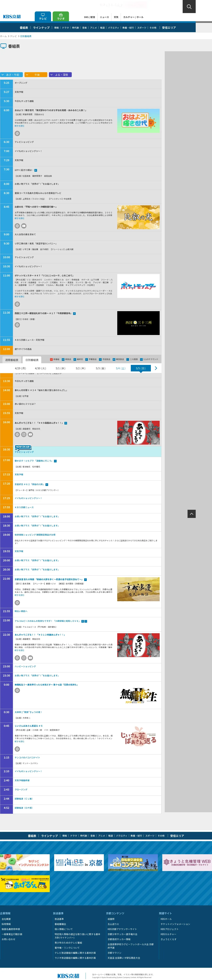Switch to 週間番組表 tab
212x980 pixels.
point(12,360)
